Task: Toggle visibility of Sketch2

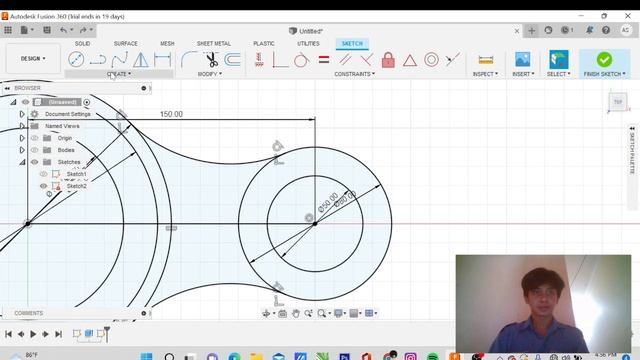Action: pos(43,186)
